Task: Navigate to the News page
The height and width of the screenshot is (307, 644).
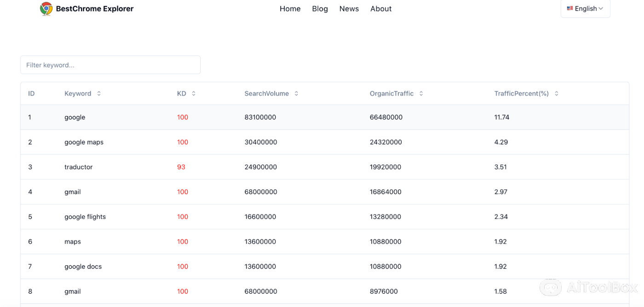Action: point(349,9)
